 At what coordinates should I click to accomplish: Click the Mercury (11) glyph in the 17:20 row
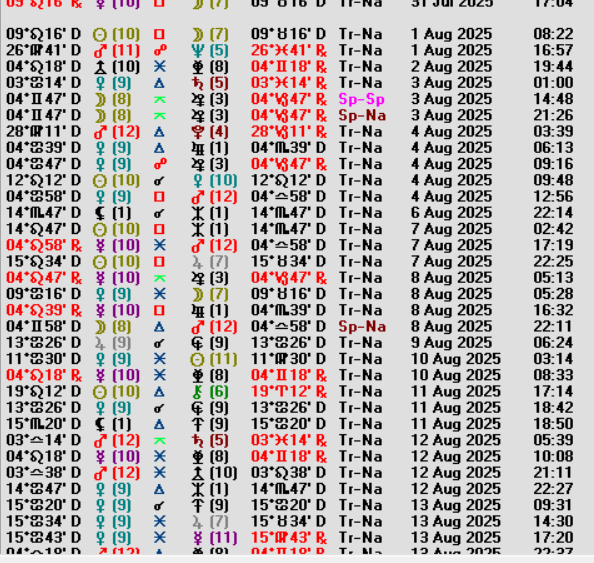[198, 538]
